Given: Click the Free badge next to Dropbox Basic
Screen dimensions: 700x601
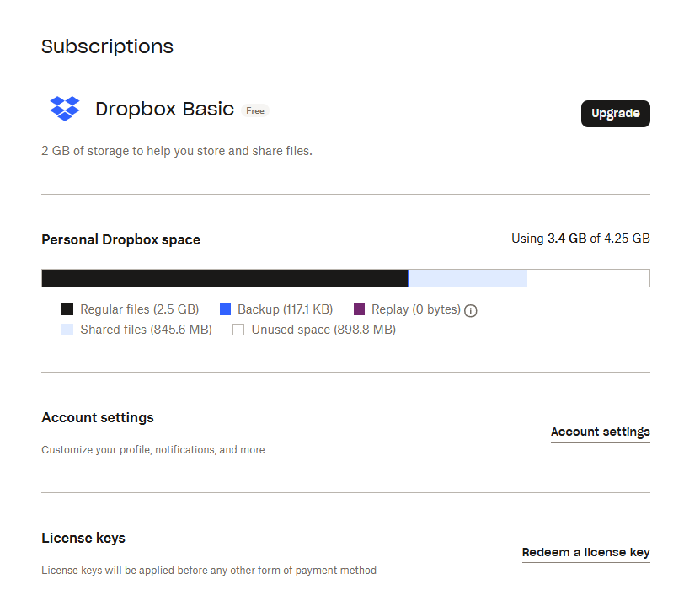Looking at the screenshot, I should (254, 110).
